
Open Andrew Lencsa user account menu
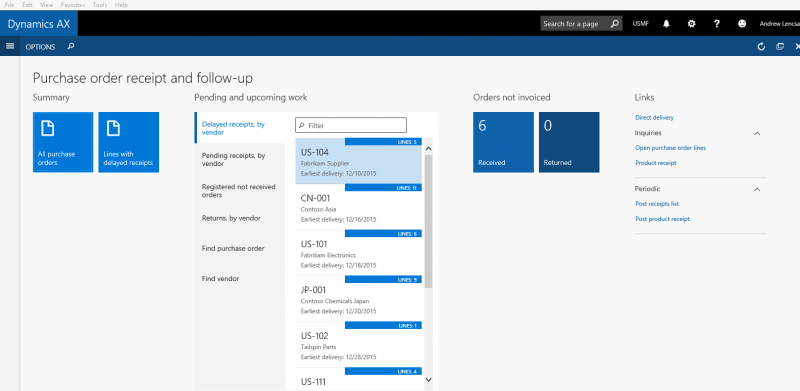point(779,23)
